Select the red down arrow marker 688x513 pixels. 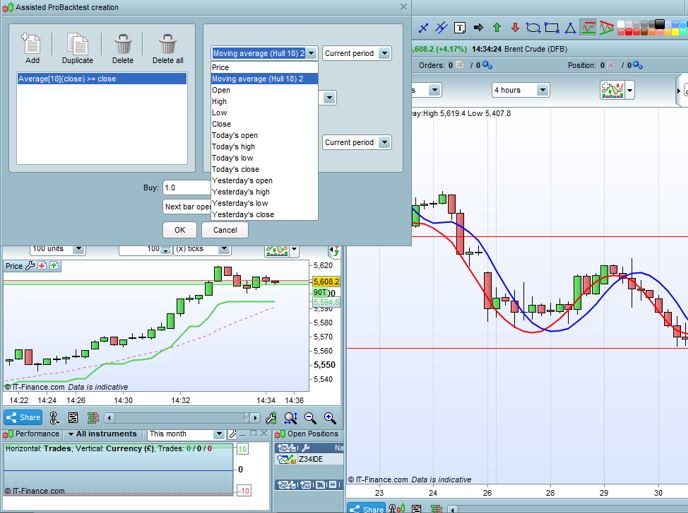[515, 28]
